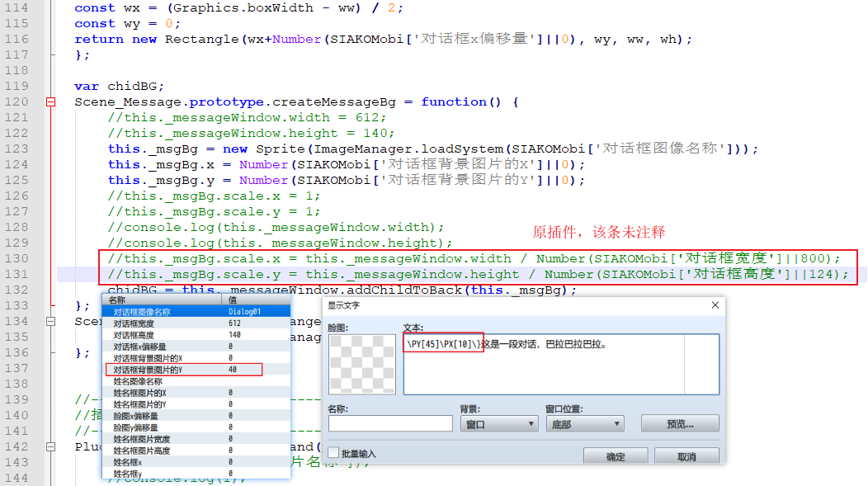The height and width of the screenshot is (486, 868).
Task: Click the 值 column header
Action: point(256,300)
